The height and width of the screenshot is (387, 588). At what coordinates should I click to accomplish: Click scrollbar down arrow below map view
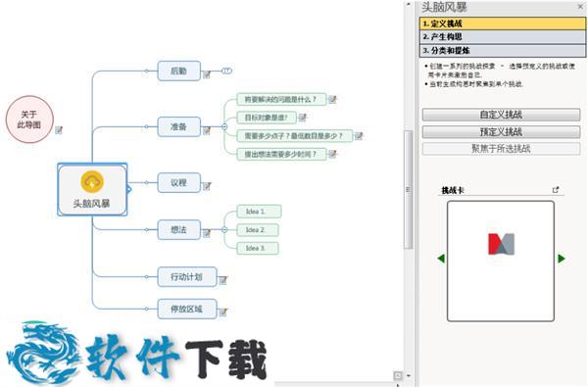pyautogui.click(x=409, y=375)
